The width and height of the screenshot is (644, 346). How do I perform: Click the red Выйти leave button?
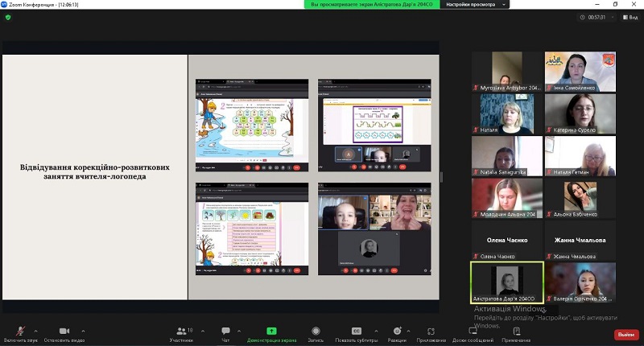625,334
